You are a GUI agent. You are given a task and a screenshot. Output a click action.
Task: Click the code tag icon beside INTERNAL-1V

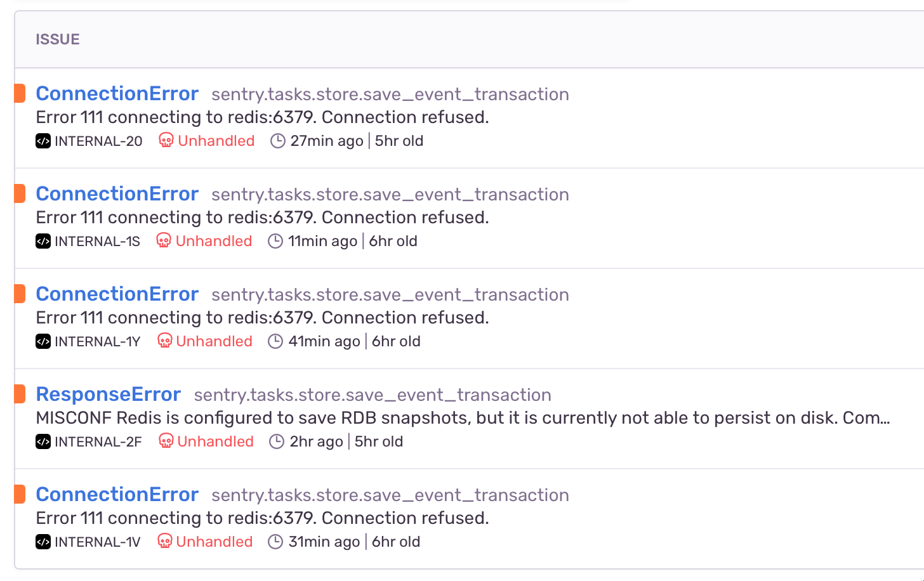(x=42, y=541)
